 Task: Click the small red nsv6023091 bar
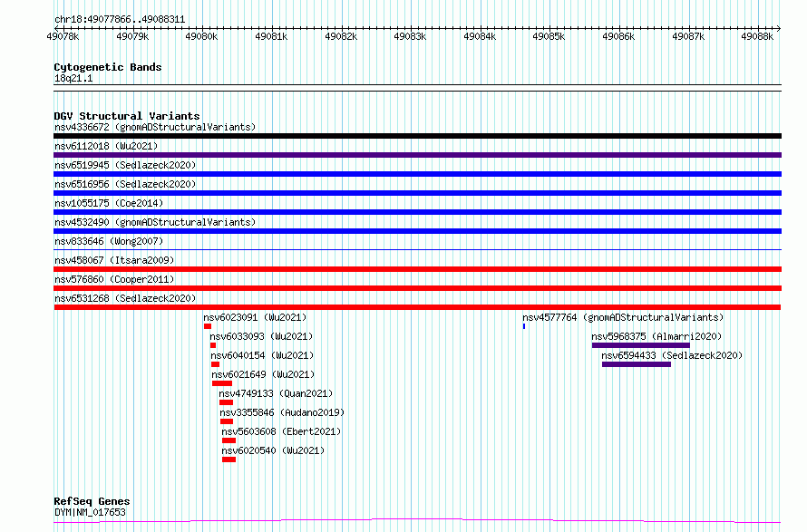coord(208,326)
